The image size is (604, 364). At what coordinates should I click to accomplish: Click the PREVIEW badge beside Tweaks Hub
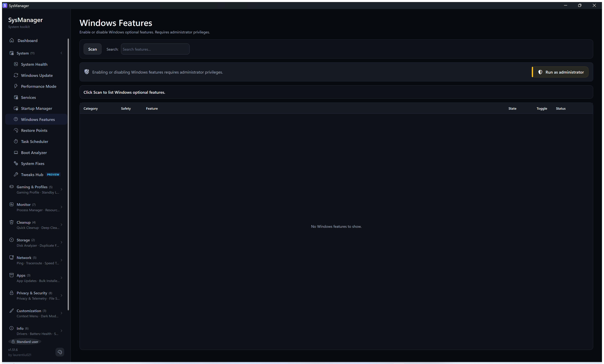coord(53,175)
